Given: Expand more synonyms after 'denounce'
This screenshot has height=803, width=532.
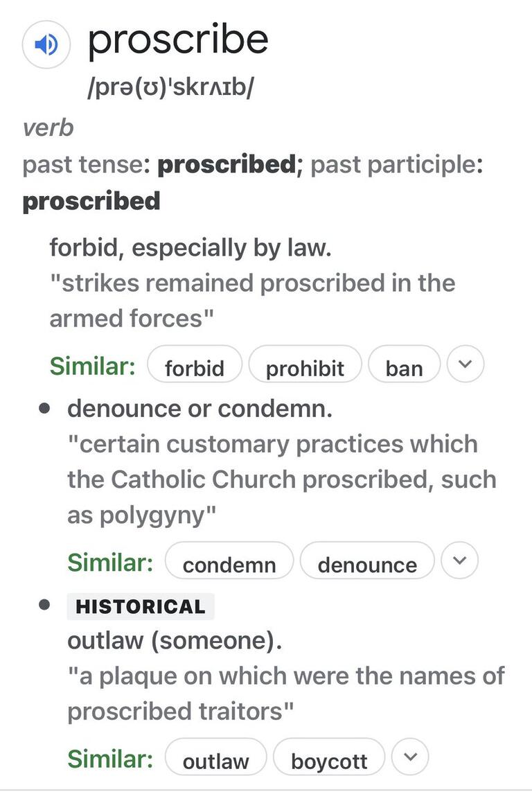Looking at the screenshot, I should point(459,561).
